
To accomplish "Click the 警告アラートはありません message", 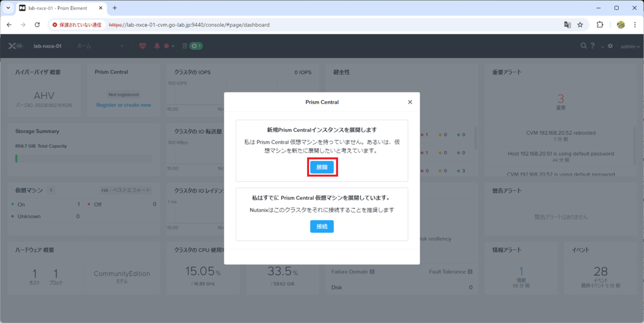I will click(561, 217).
